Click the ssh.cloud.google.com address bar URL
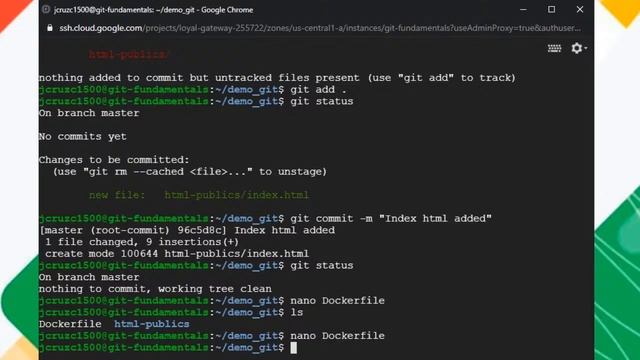The height and width of the screenshot is (360, 640). pos(320,28)
